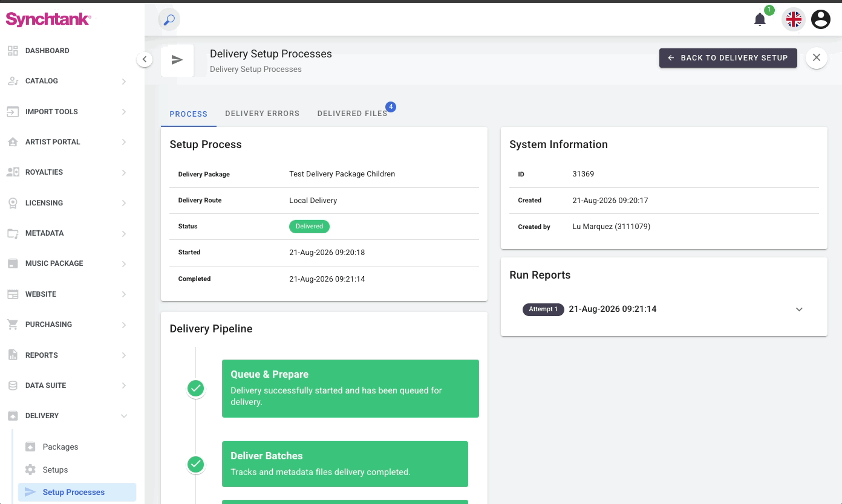This screenshot has width=842, height=504.
Task: Click the Metadata folder icon
Action: click(x=13, y=233)
